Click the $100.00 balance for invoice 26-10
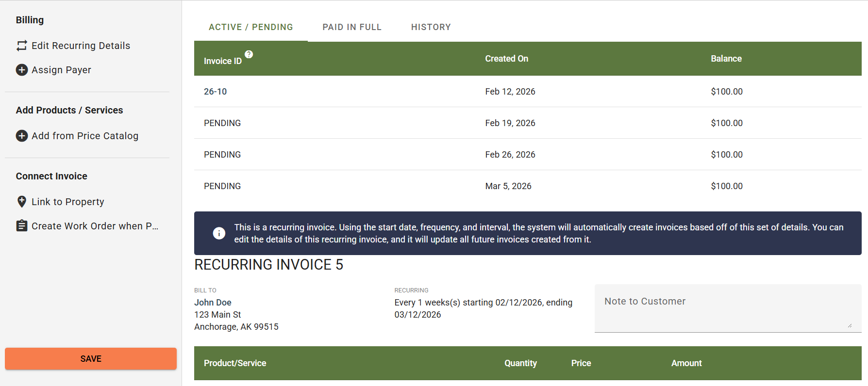 (x=727, y=92)
